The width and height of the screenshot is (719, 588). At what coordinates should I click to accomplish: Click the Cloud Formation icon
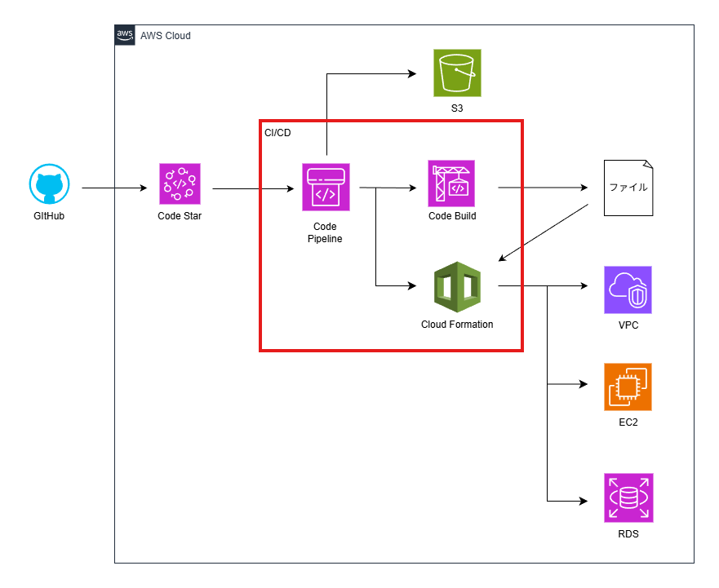click(x=457, y=287)
